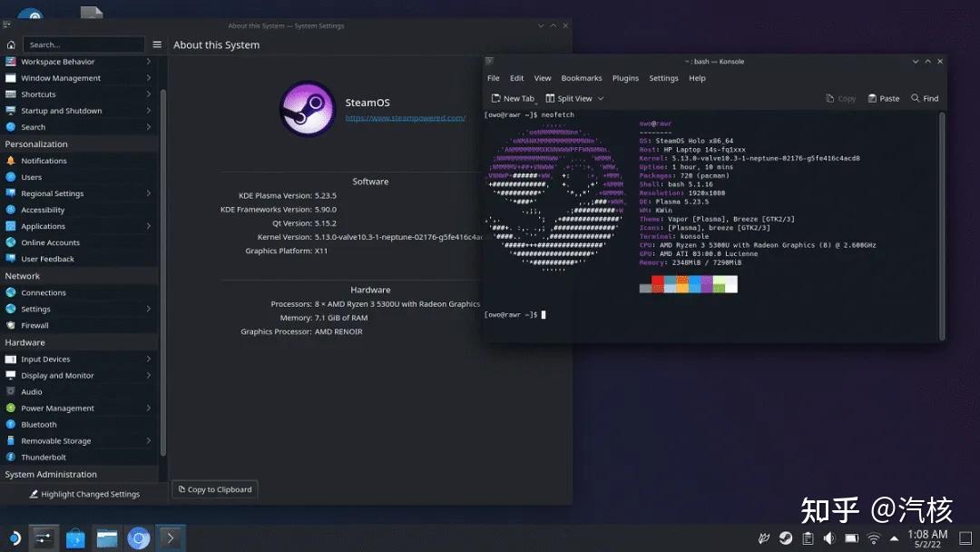Open the clipboard tray icon

click(x=808, y=537)
